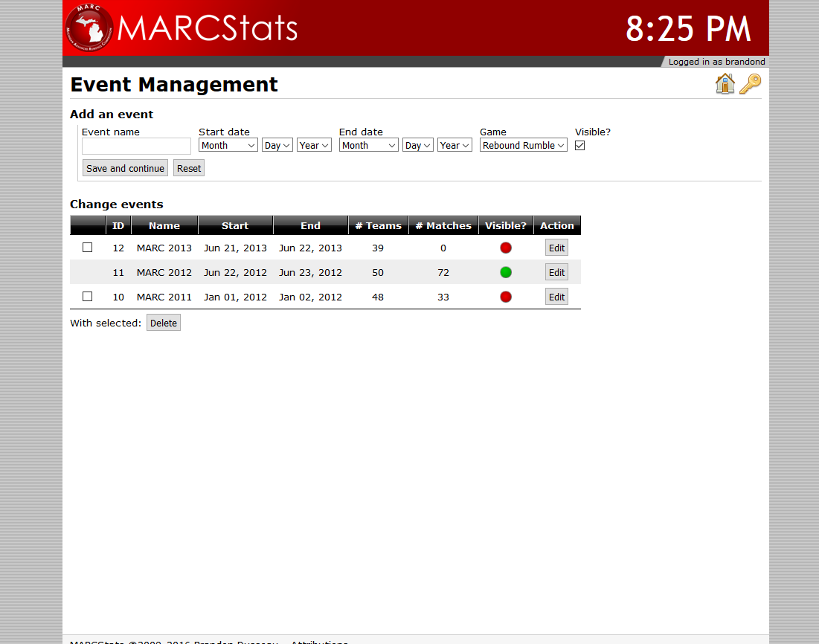Click the Jun 21, 2013 start date

(235, 248)
